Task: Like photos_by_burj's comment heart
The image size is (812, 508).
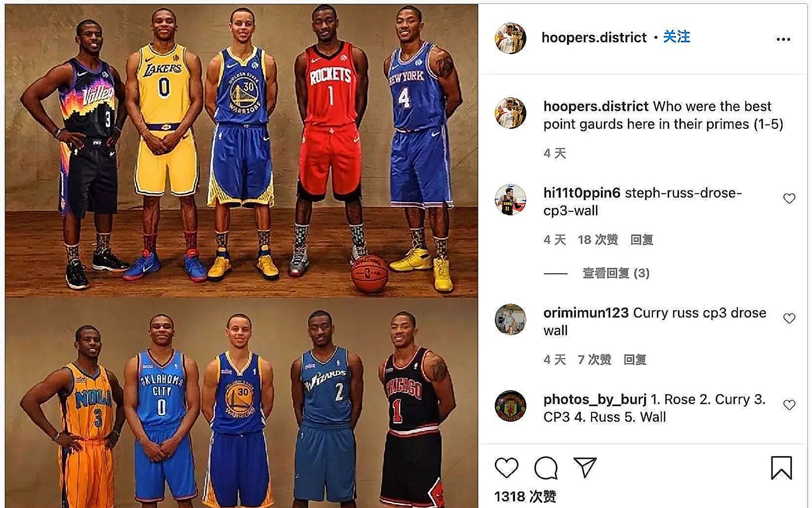Action: (x=789, y=405)
